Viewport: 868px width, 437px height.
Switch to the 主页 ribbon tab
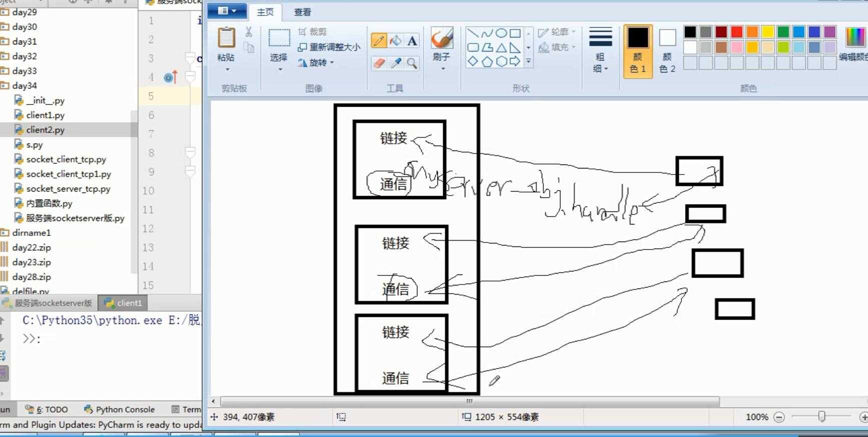pyautogui.click(x=265, y=12)
